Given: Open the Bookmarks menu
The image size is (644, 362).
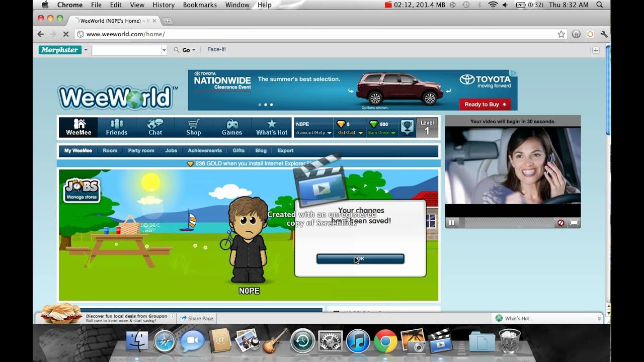Looking at the screenshot, I should [200, 5].
